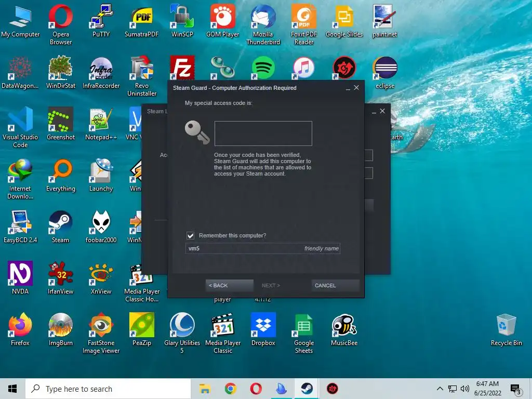Click the FastStone Image Viewer icon
The image size is (532, 399).
click(101, 333)
